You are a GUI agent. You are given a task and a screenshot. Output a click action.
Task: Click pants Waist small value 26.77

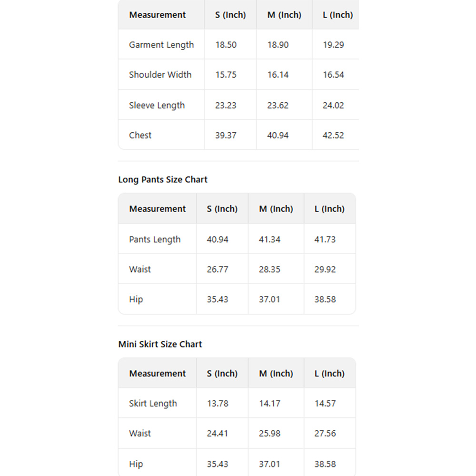point(218,269)
